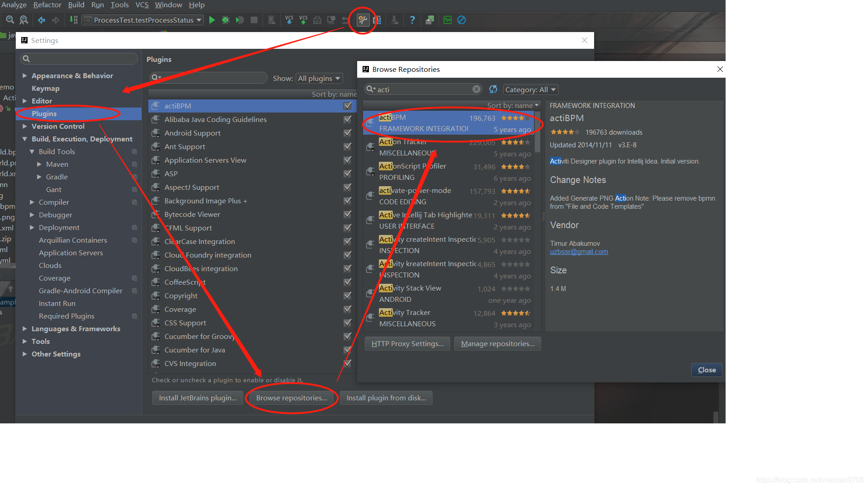Toggle the ASP plugin checkbox
The width and height of the screenshot is (868, 488).
point(347,174)
